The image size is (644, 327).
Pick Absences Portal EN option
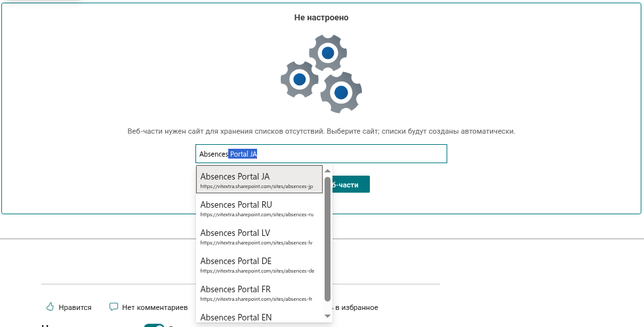(x=259, y=317)
